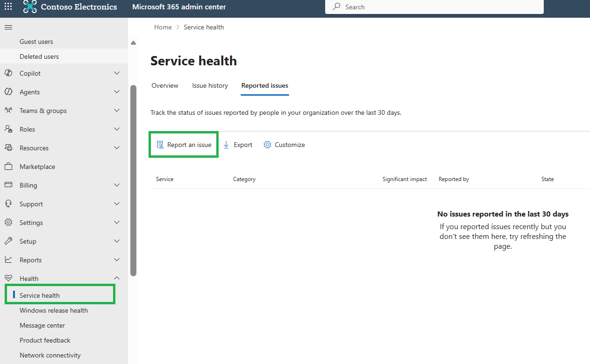
Task: Click the sidebar scroll up arrow
Action: (133, 43)
